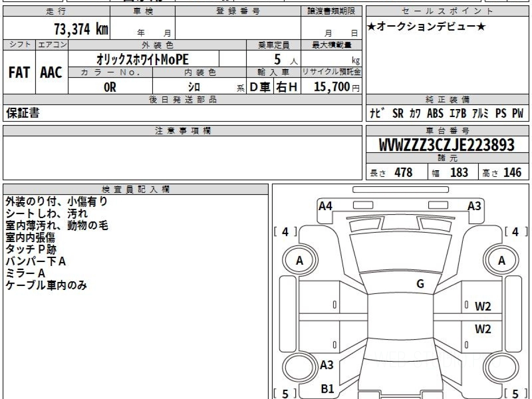Click the mileage value 73,374 km
The height and width of the screenshot is (399, 532).
(x=81, y=29)
